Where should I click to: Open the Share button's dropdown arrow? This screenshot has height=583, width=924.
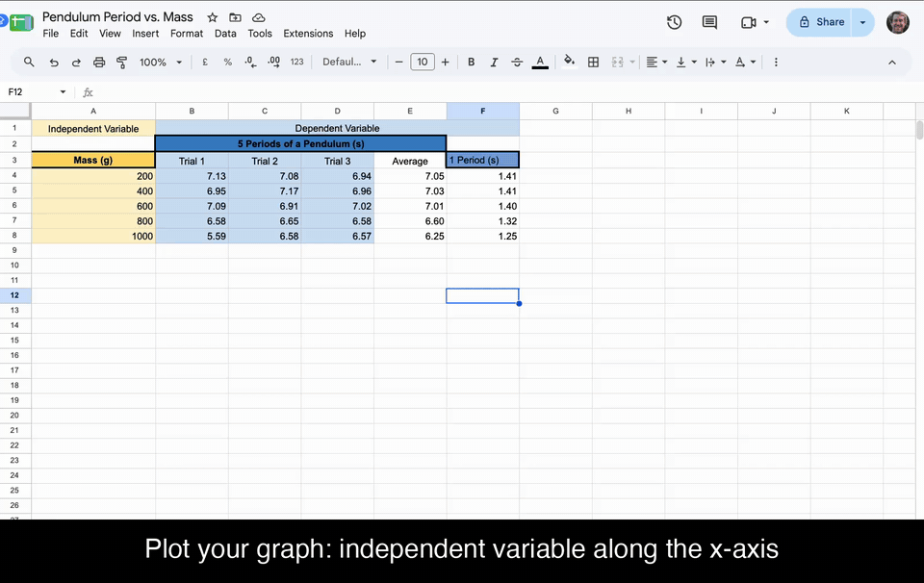tap(862, 22)
